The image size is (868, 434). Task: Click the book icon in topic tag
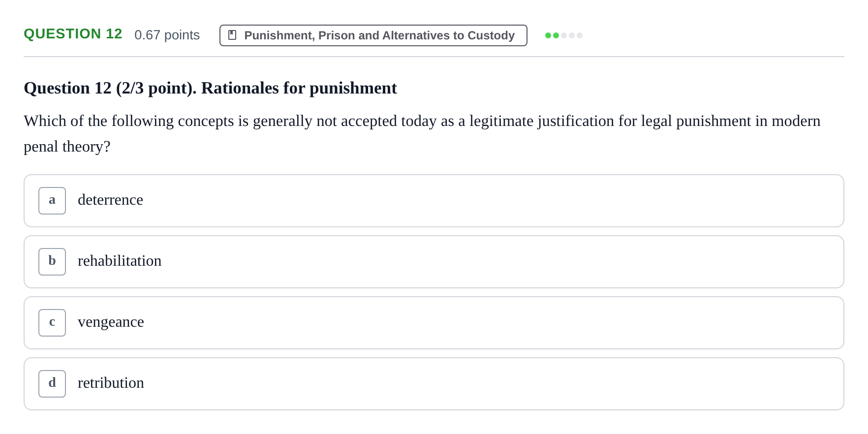tap(232, 35)
